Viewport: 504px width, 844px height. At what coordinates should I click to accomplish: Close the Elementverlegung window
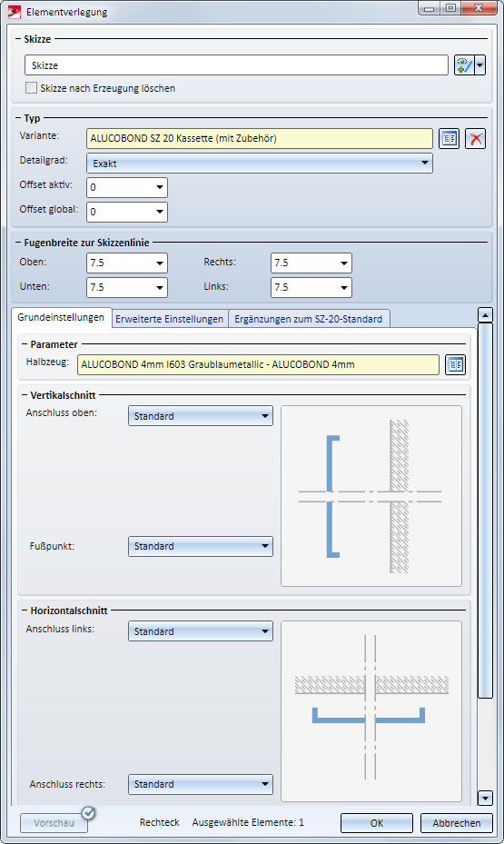[479, 8]
